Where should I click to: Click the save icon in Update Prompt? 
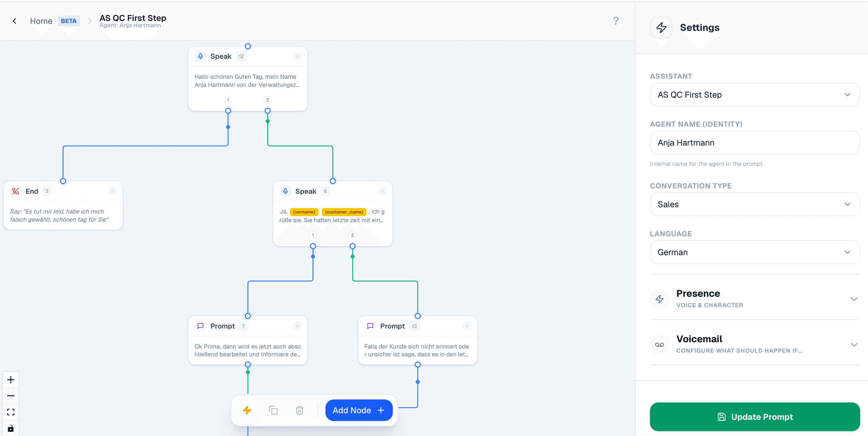tap(722, 417)
